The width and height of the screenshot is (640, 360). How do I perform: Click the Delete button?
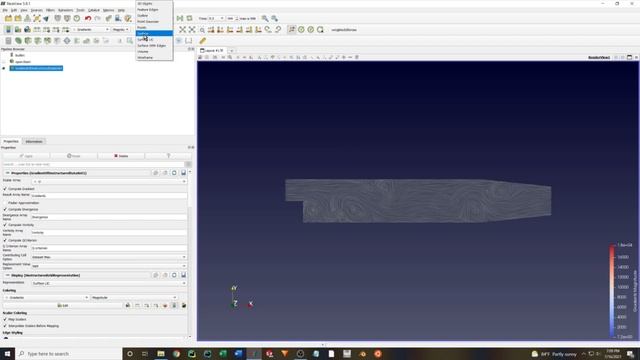121,156
